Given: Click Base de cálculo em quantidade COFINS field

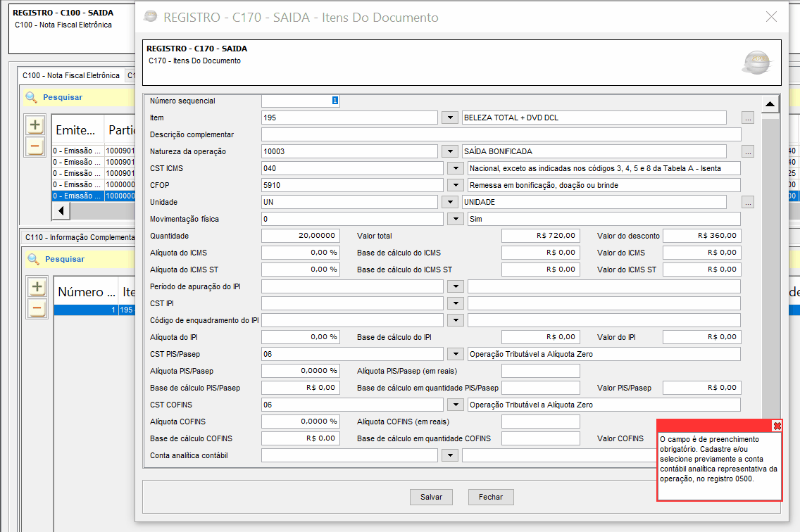Looking at the screenshot, I should 541,438.
